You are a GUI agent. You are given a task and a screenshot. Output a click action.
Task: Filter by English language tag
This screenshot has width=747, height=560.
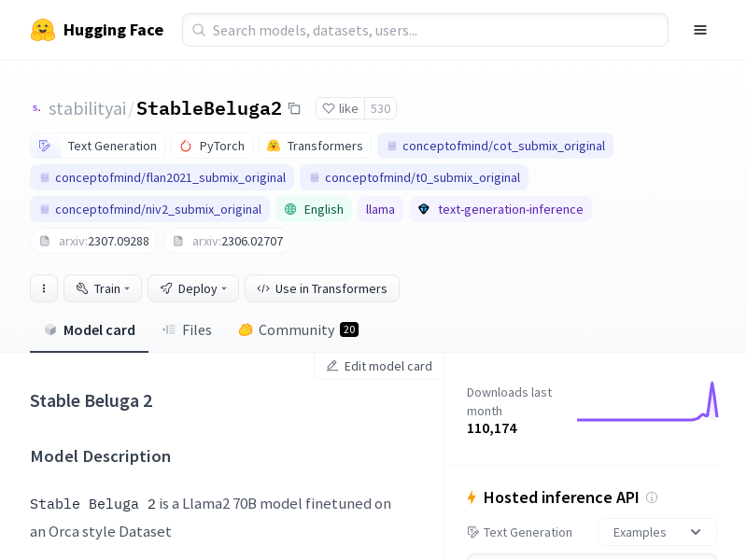(x=314, y=209)
